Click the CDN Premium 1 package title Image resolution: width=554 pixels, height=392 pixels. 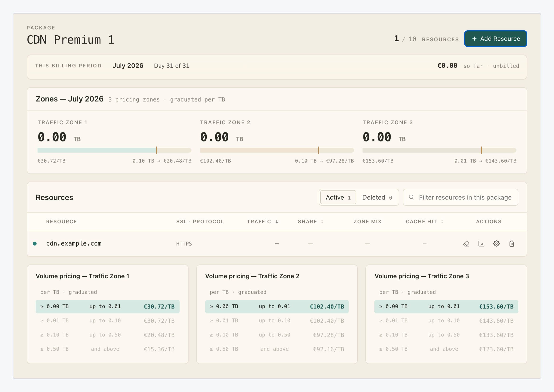coord(70,40)
